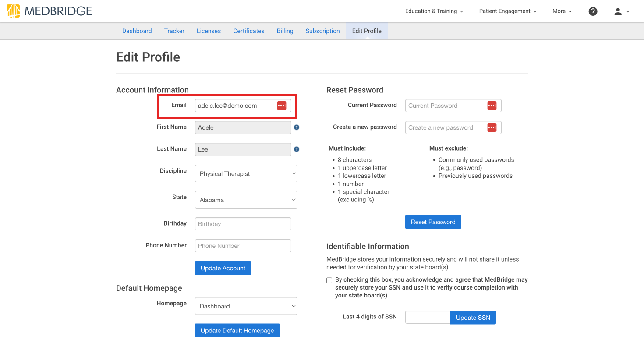Viewport: 644px width, 357px height.
Task: Select the Edit Profile tab
Action: [x=367, y=31]
